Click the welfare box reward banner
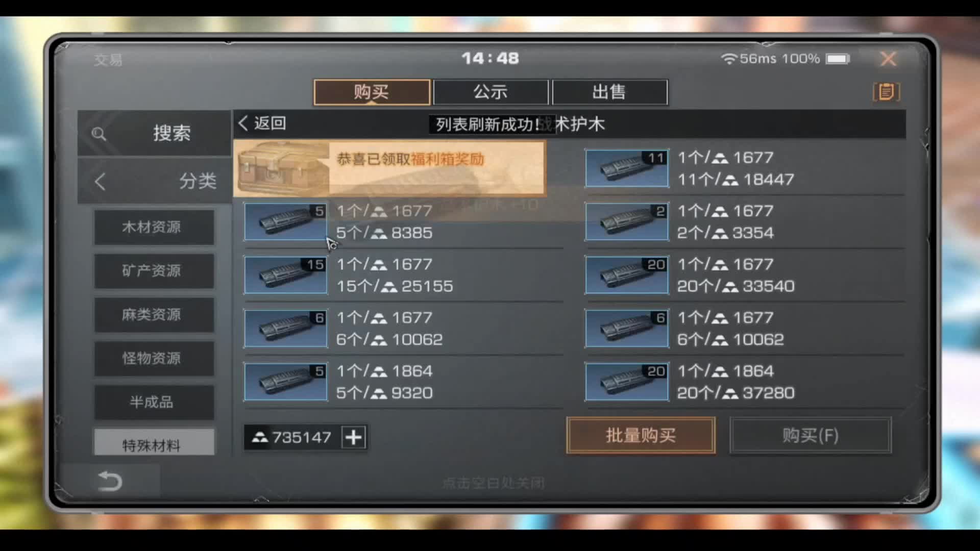The width and height of the screenshot is (980, 551). click(389, 168)
